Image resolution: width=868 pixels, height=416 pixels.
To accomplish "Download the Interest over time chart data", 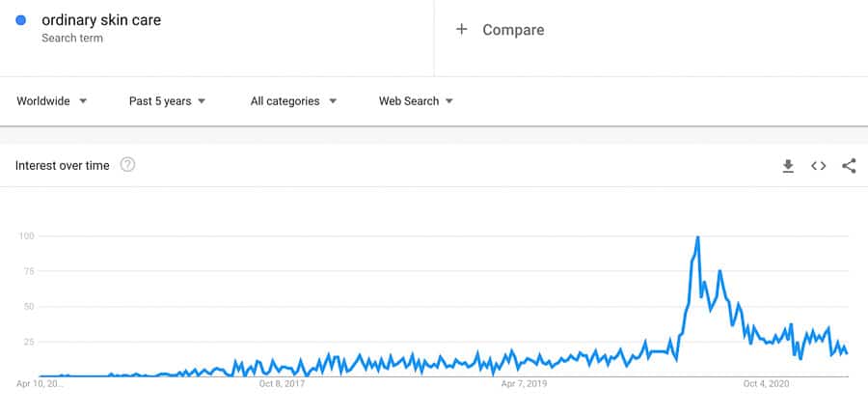I will pyautogui.click(x=788, y=166).
